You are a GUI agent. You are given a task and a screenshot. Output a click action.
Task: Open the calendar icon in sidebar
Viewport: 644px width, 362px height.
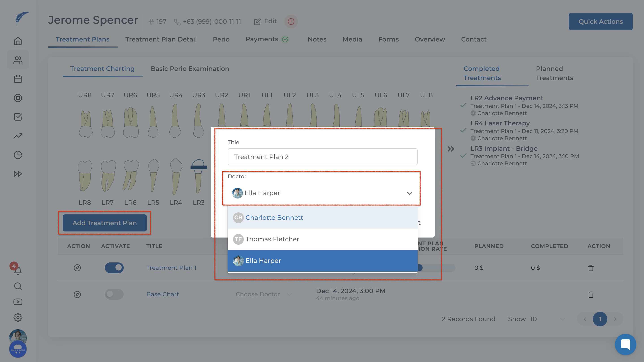[x=18, y=79]
